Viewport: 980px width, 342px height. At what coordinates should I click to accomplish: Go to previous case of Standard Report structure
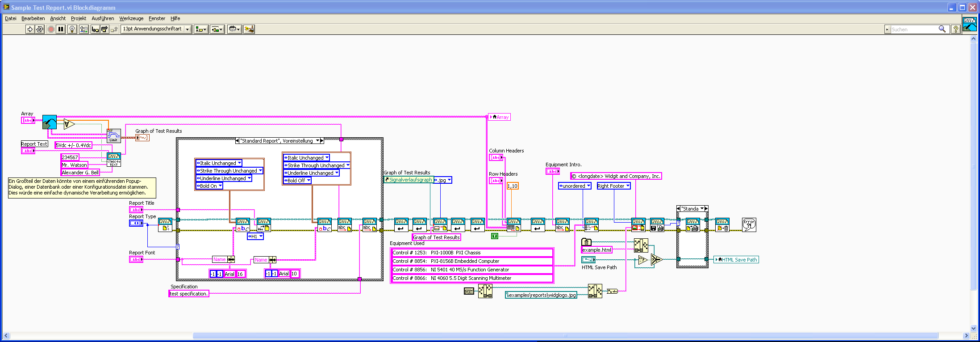(238, 141)
